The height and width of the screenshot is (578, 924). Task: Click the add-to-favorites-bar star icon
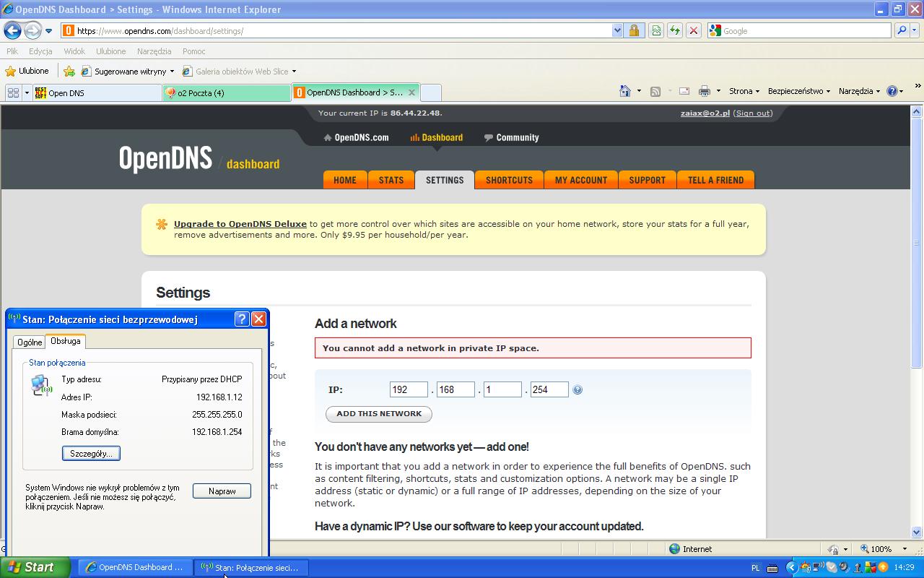pos(69,71)
